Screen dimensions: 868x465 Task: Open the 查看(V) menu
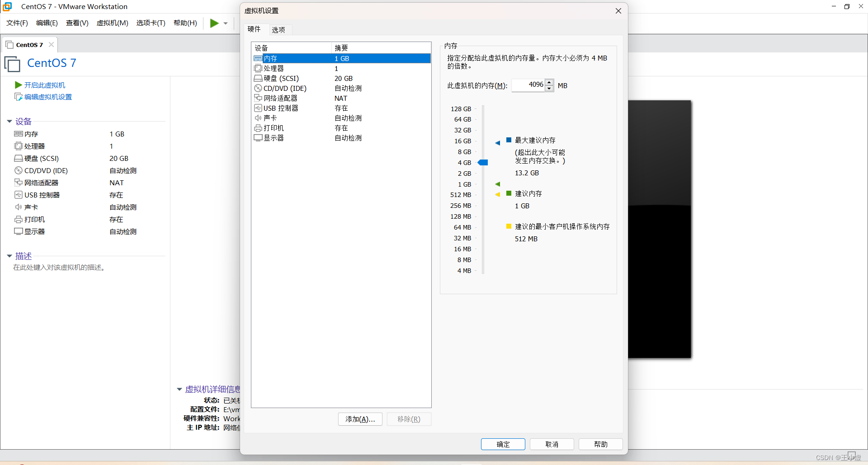(x=77, y=23)
